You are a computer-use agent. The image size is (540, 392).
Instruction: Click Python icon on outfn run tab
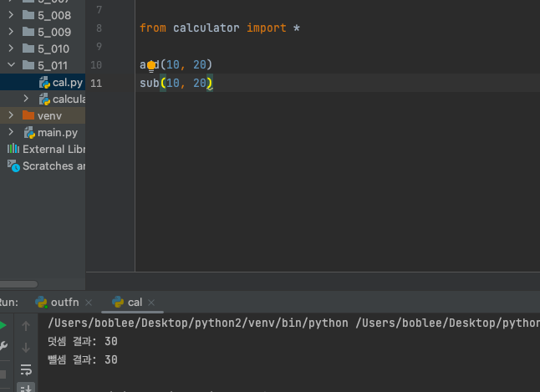click(41, 302)
